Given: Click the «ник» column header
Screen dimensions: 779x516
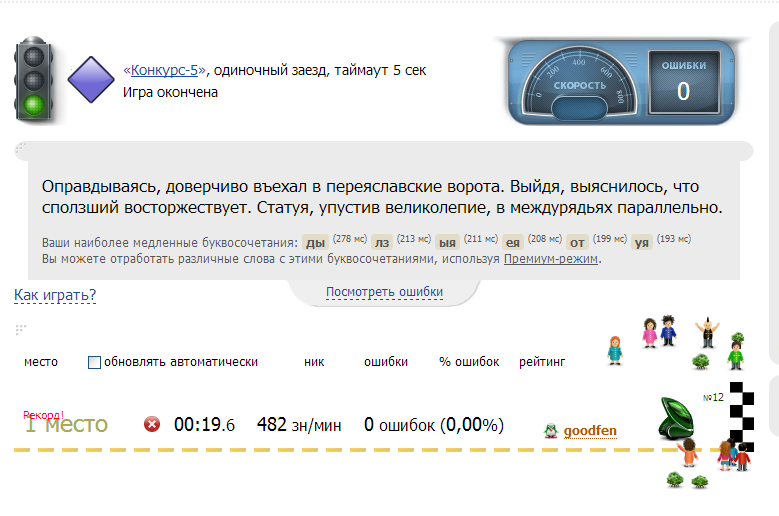Looking at the screenshot, I should tap(314, 362).
